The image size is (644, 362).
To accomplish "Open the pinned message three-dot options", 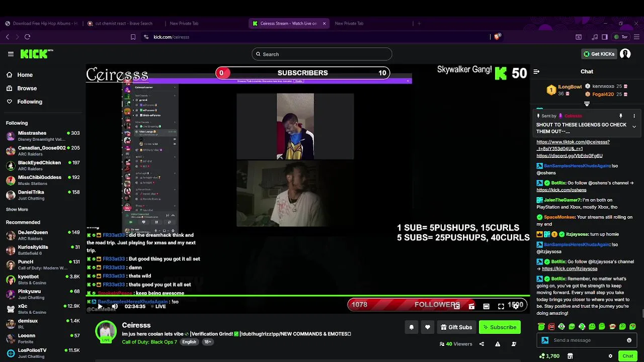I will [x=634, y=116].
